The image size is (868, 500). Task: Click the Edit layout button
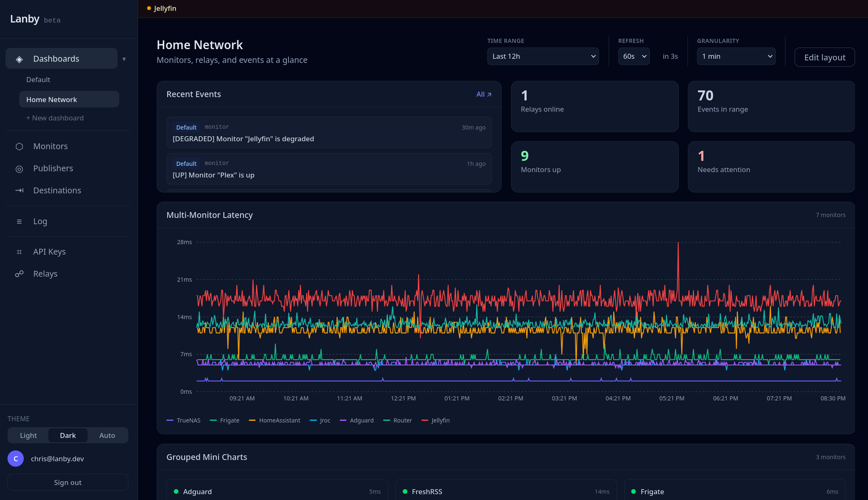click(x=824, y=57)
